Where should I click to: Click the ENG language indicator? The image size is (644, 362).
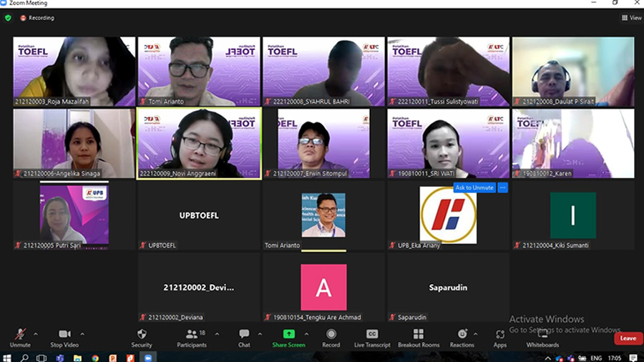[x=596, y=358]
